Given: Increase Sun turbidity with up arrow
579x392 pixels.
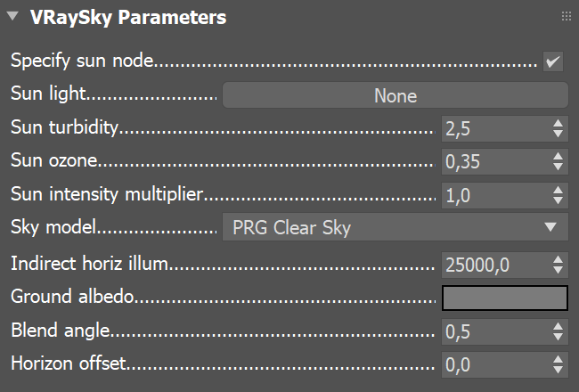Looking at the screenshot, I should point(559,123).
